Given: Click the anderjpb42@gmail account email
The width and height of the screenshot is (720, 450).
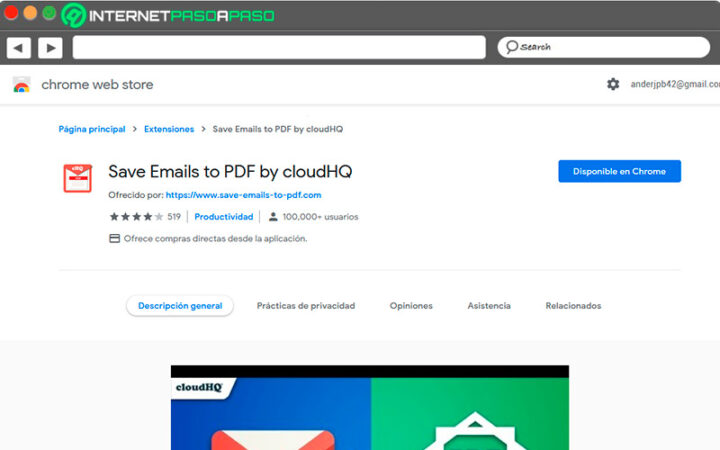Looking at the screenshot, I should [675, 84].
